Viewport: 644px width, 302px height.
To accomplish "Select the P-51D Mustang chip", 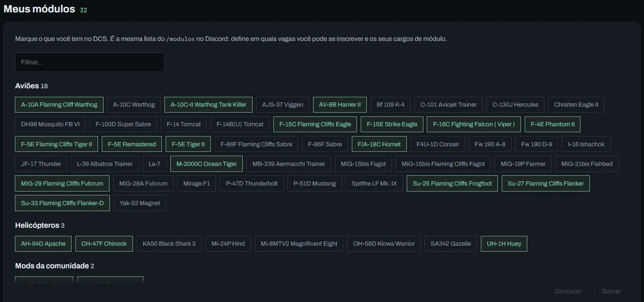I will click(x=315, y=183).
